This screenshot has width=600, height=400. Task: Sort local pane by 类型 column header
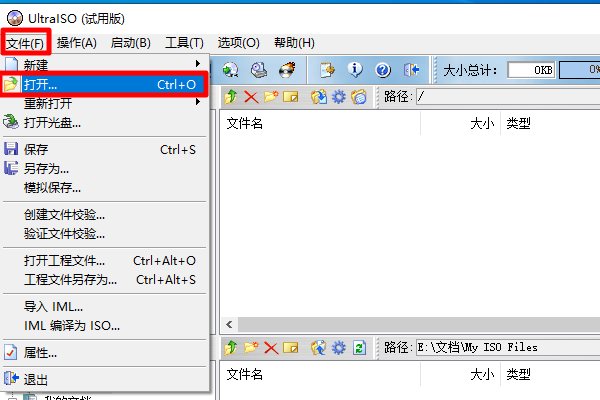point(550,374)
